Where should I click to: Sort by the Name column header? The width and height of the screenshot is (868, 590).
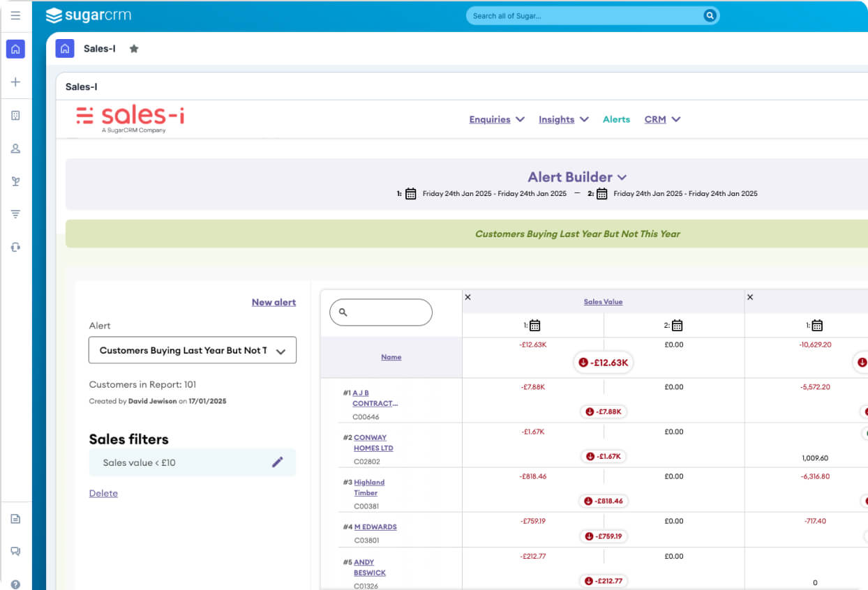click(391, 357)
